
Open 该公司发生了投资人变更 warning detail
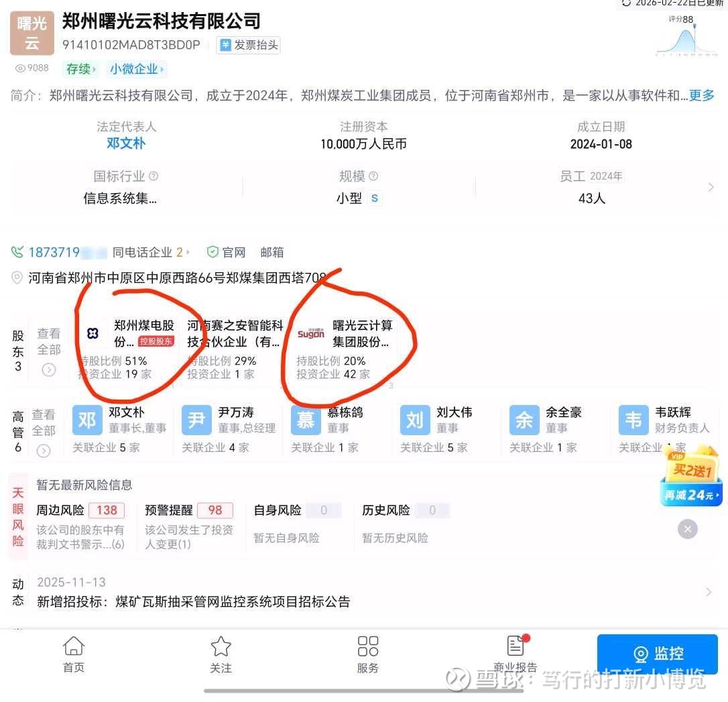point(189,536)
